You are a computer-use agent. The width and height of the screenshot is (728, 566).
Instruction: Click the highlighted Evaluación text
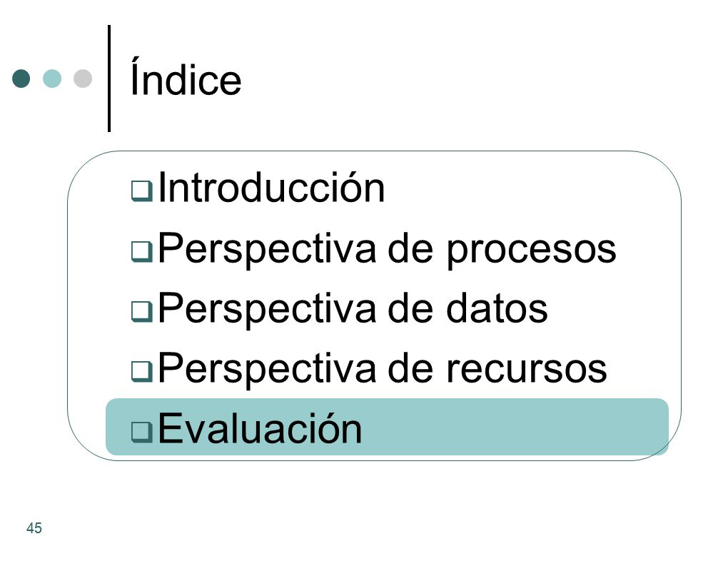click(x=260, y=428)
